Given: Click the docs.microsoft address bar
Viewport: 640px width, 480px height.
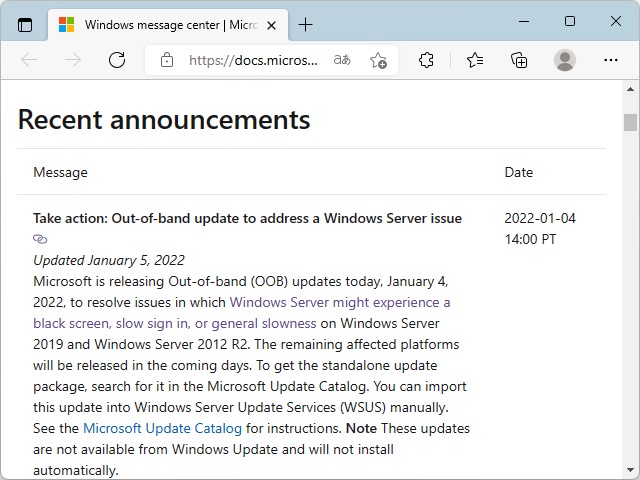Looking at the screenshot, I should [x=253, y=60].
